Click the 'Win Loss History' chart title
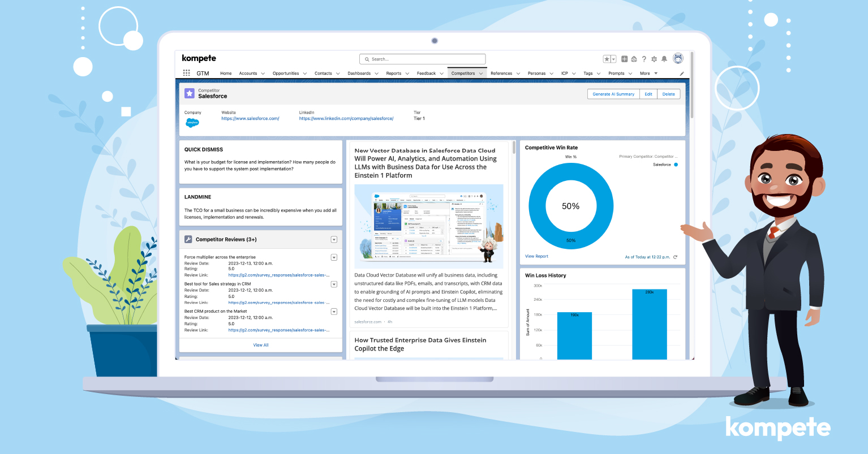Screen dimensions: 868x454 click(545, 275)
